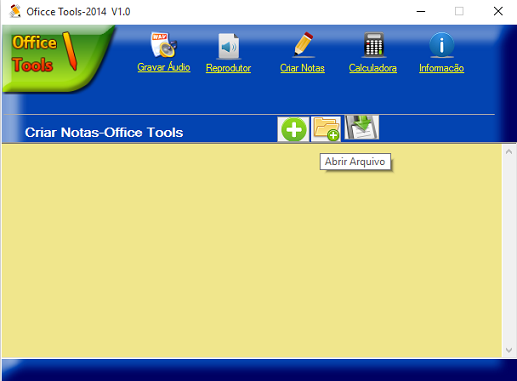Create a new note with green plus button
This screenshot has width=517, height=381.
(293, 129)
